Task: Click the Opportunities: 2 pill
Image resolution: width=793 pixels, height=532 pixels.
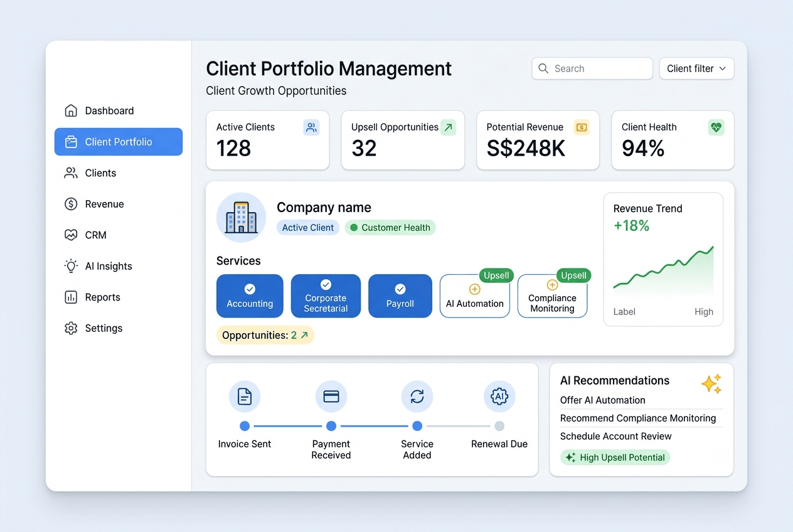Action: pos(265,336)
